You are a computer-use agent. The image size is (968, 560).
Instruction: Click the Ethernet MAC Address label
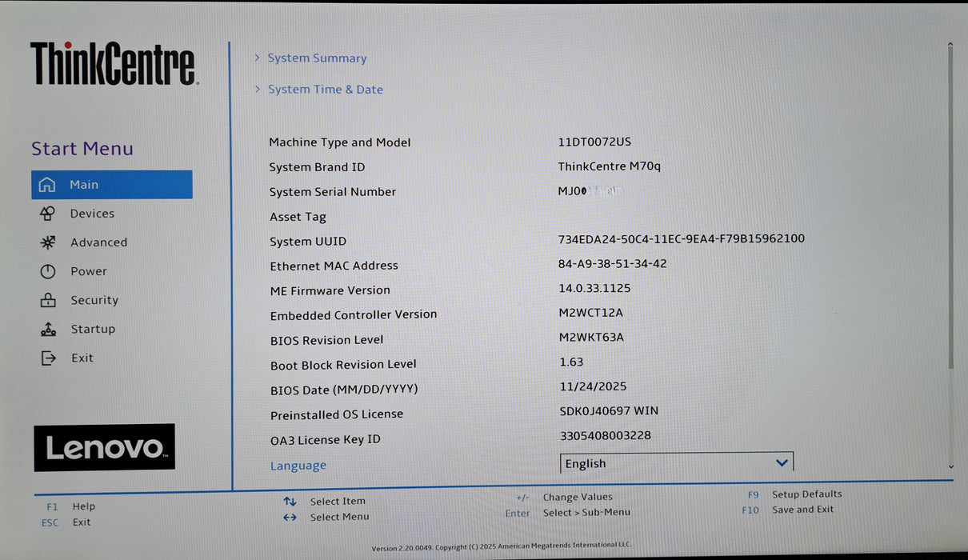click(334, 266)
